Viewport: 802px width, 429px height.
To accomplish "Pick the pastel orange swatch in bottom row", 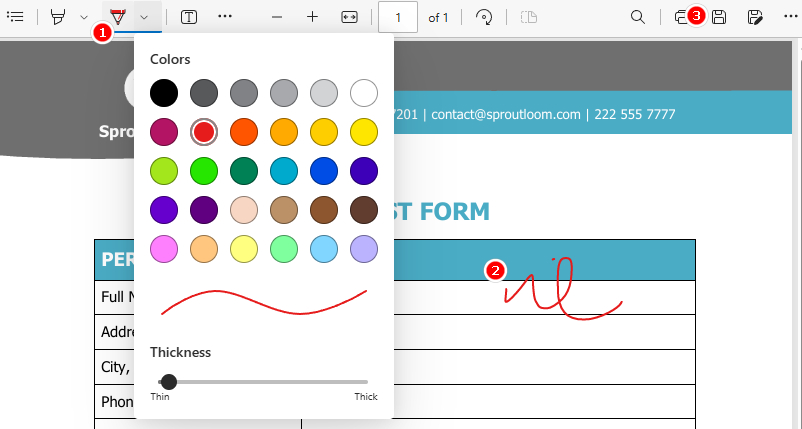I will click(x=204, y=249).
